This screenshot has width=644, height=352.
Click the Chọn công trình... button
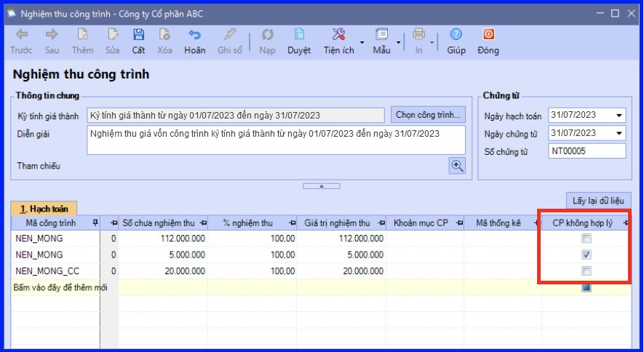(x=428, y=115)
